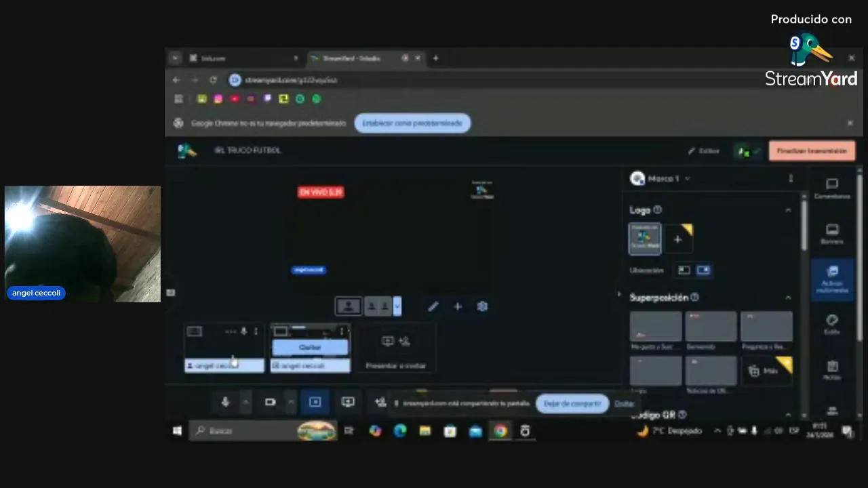Open microphone options arrow beside mic button
The height and width of the screenshot is (488, 868).
click(x=245, y=403)
